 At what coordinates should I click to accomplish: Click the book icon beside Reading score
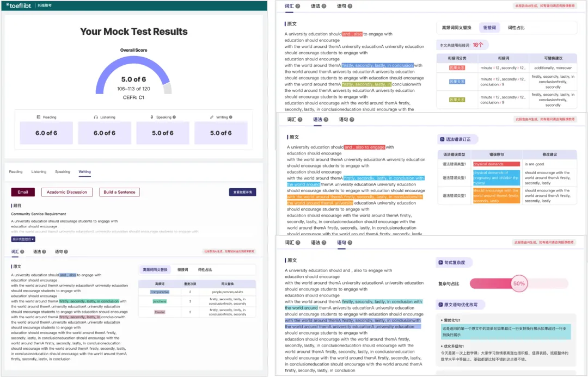pos(38,117)
